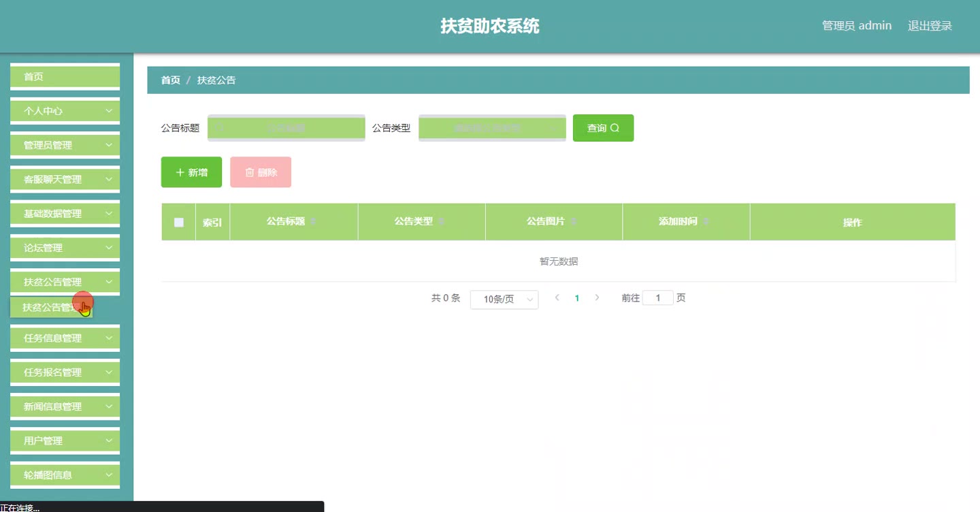Viewport: 980px width, 512px height.
Task: Open the 任务报名管理 sidebar menu
Action: [x=65, y=372]
